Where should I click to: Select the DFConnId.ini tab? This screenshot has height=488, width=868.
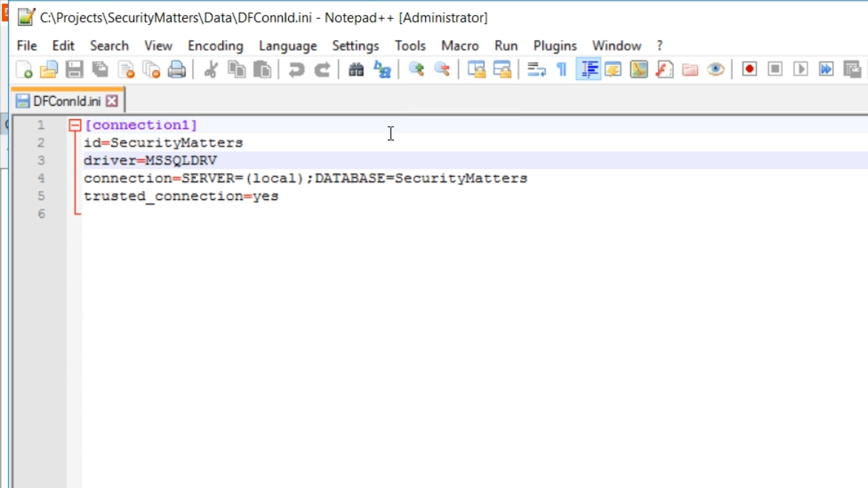[66, 101]
